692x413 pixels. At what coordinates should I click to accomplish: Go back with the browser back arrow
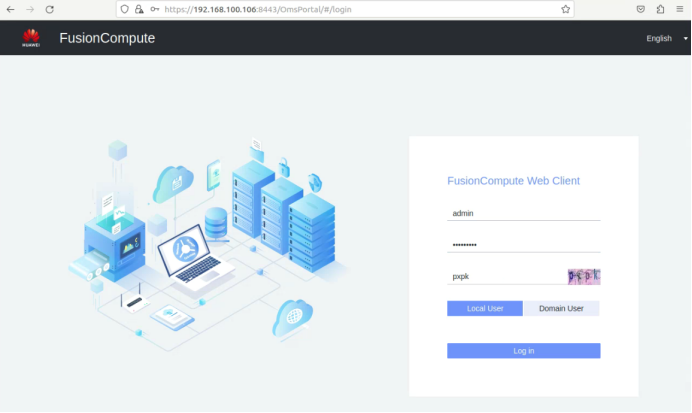11,9
